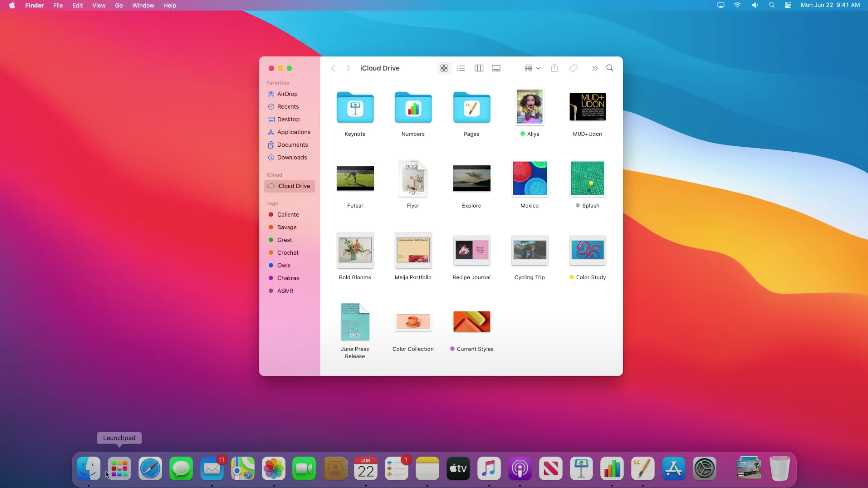
Task: Open the Downloads sidebar item
Action: click(291, 157)
